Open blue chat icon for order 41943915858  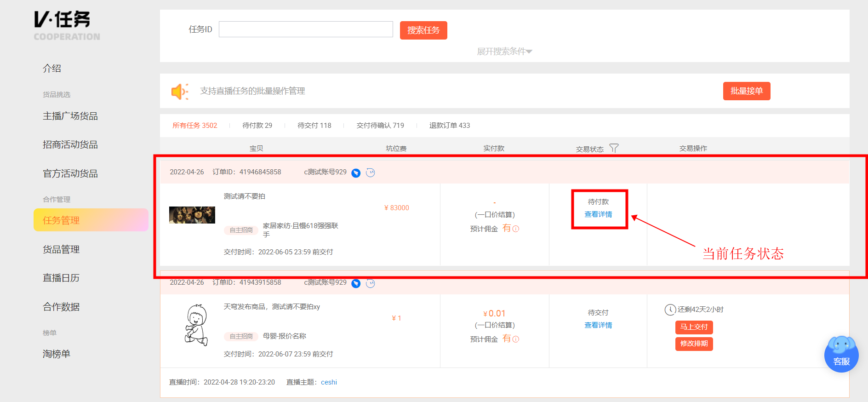click(x=356, y=283)
